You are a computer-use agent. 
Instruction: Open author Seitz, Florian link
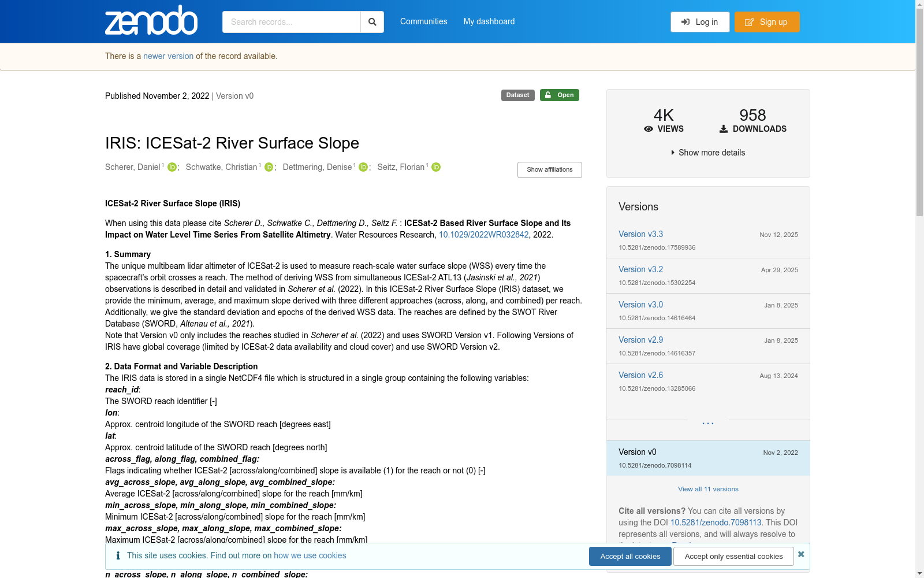click(x=401, y=167)
